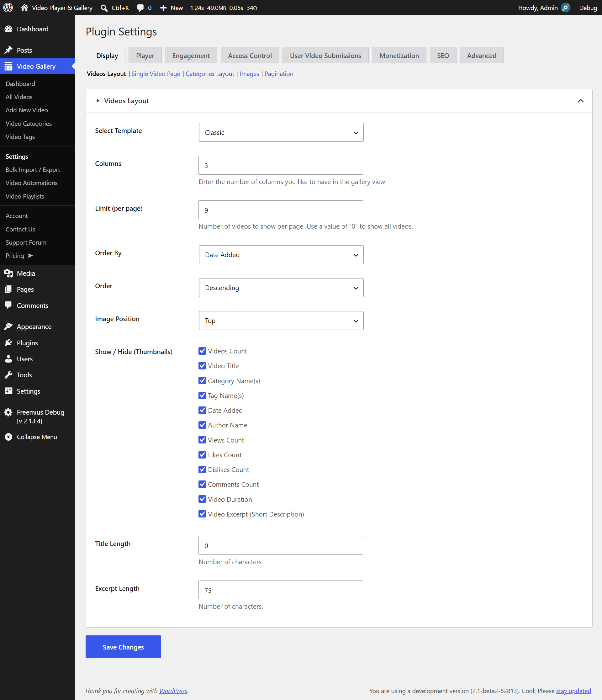Image resolution: width=602 pixels, height=700 pixels.
Task: Open the SEO tab
Action: click(443, 56)
